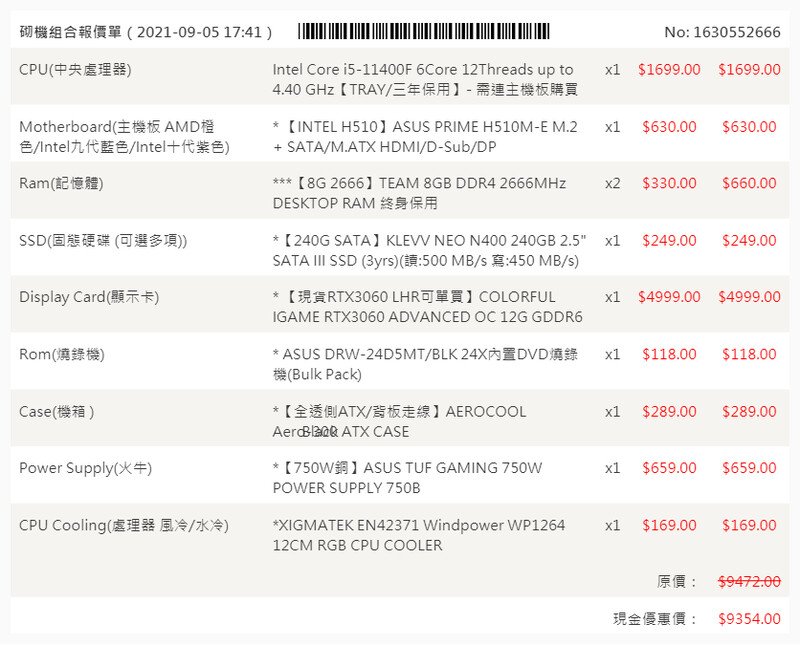Click the Rom(燒錄機) category label

pos(61,355)
